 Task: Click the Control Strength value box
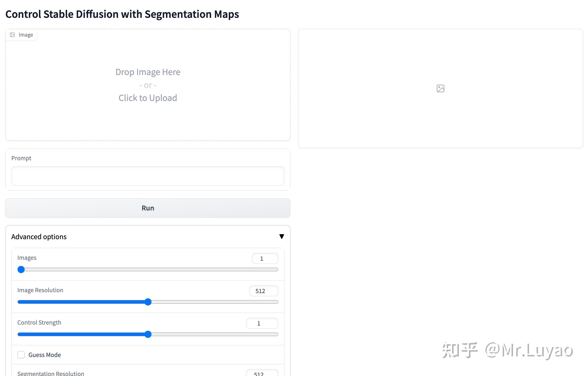[x=262, y=323]
